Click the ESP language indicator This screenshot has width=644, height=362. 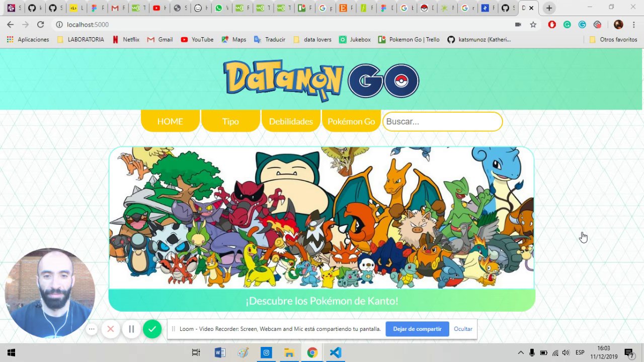[580, 352]
